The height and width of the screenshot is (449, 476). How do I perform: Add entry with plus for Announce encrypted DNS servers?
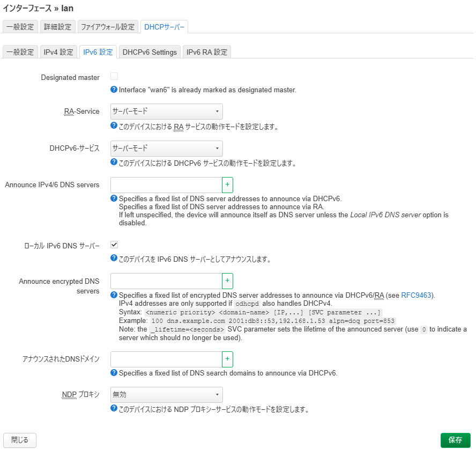[x=227, y=281]
